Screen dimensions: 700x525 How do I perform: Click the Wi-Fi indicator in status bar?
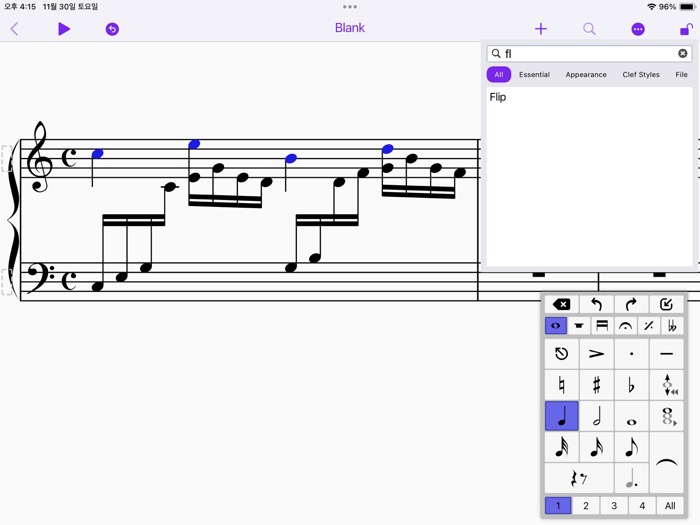click(x=651, y=7)
